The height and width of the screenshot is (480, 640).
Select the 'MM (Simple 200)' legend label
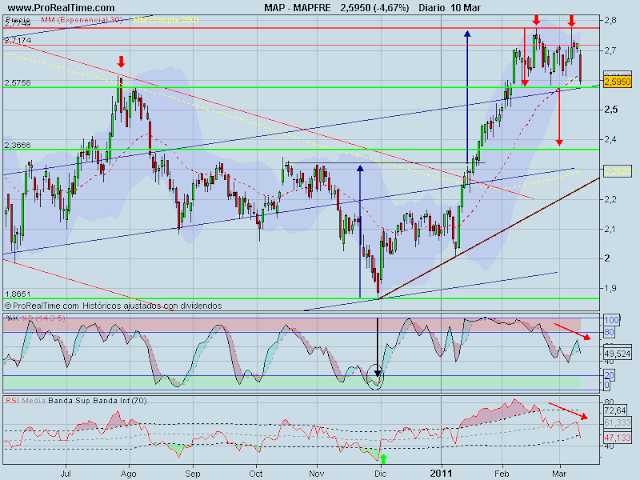pos(166,20)
